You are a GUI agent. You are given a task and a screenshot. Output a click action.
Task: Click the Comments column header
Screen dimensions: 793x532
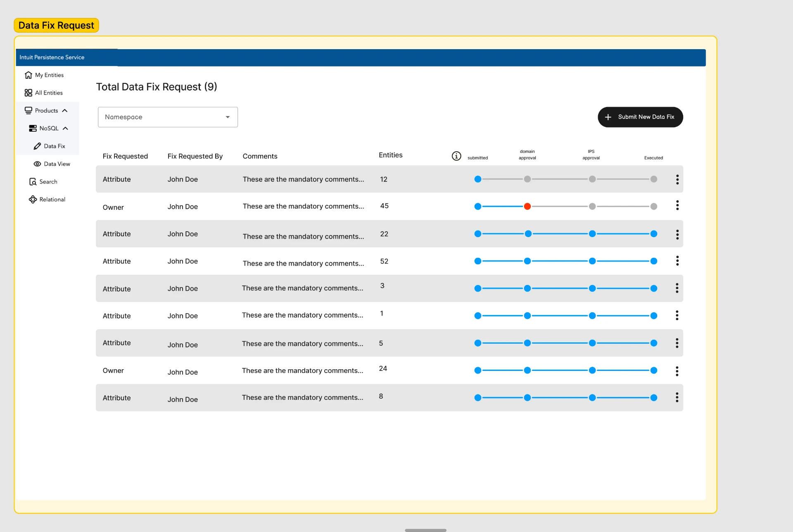pyautogui.click(x=260, y=156)
